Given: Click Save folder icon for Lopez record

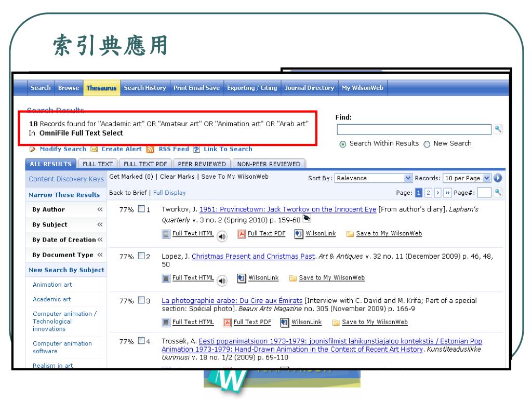Looking at the screenshot, I should [x=292, y=278].
